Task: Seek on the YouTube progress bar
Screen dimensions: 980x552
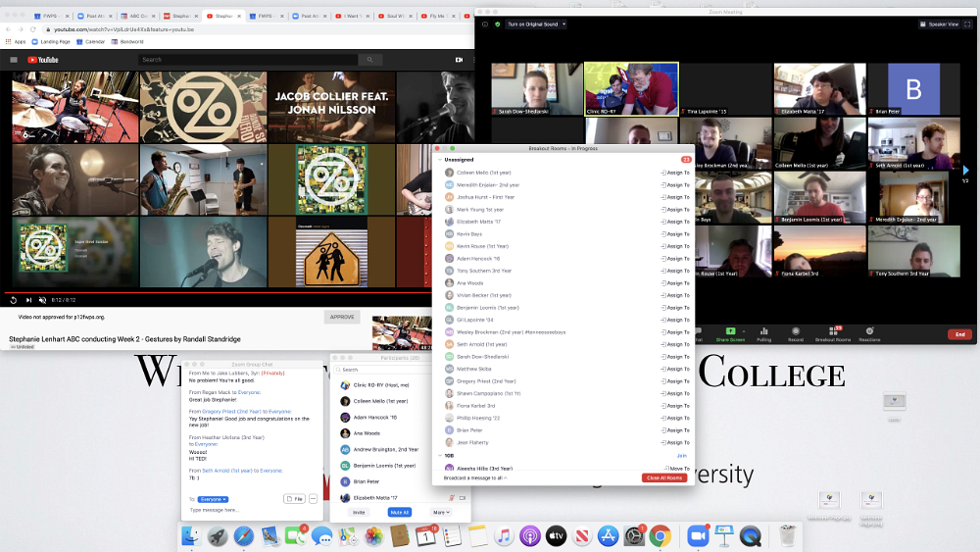Action: [x=218, y=292]
